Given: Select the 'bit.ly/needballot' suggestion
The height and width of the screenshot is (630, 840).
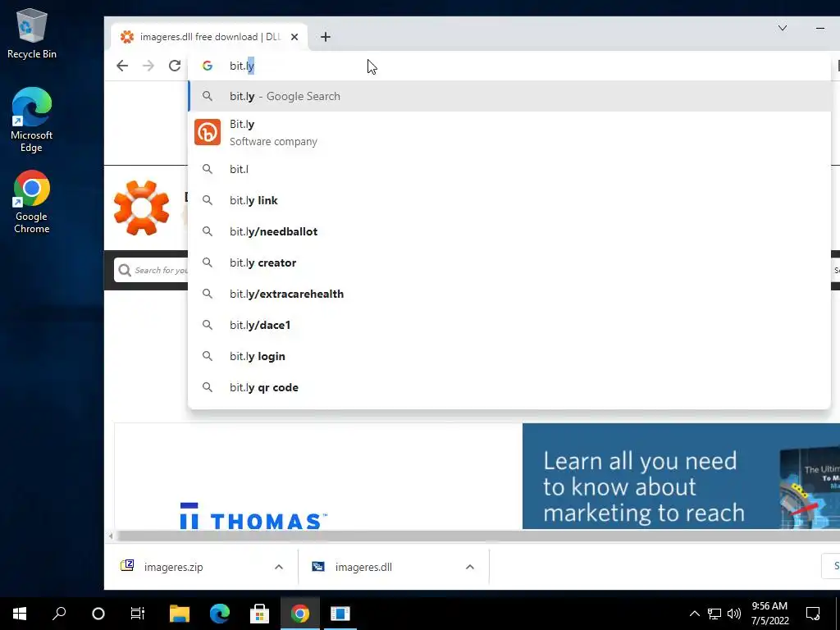Looking at the screenshot, I should click(509, 231).
